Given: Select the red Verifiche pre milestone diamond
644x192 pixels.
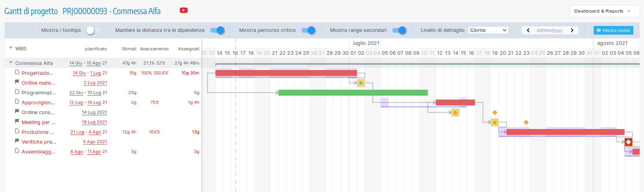Looking at the screenshot, I should pos(628,142).
